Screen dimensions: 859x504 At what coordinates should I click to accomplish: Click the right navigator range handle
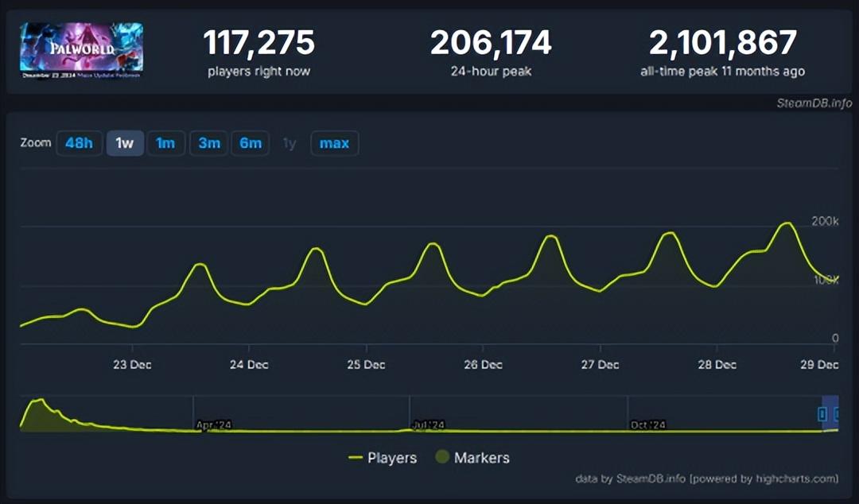pos(836,414)
